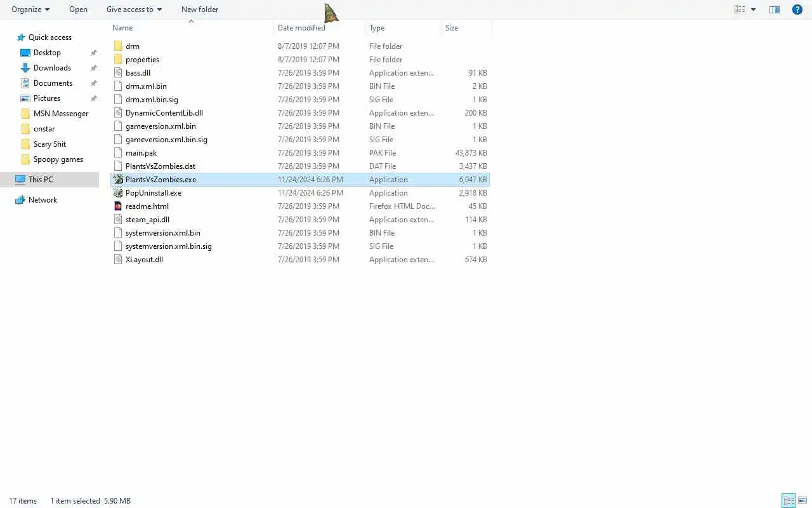Click the 674 KB size of XLayout.dll

tap(476, 260)
